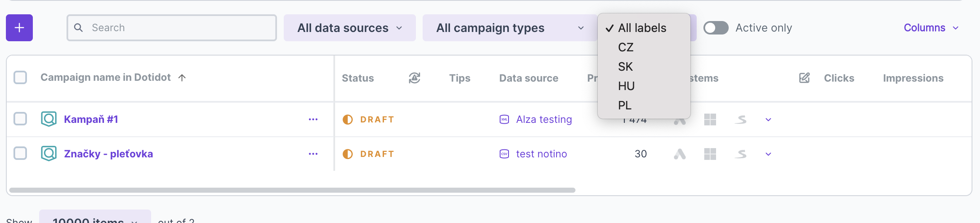This screenshot has width=980, height=223.
Task: Open three-dot menu for Značky - pleťovka
Action: tap(313, 154)
